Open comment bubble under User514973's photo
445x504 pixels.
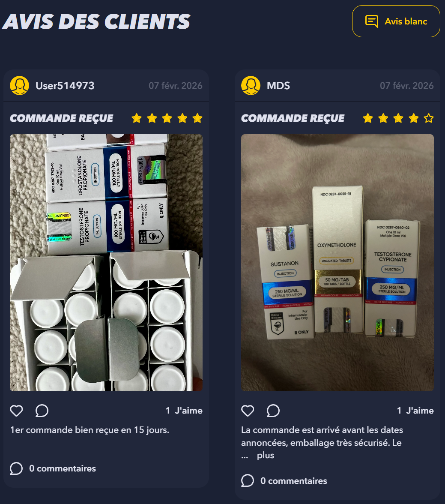coord(42,411)
